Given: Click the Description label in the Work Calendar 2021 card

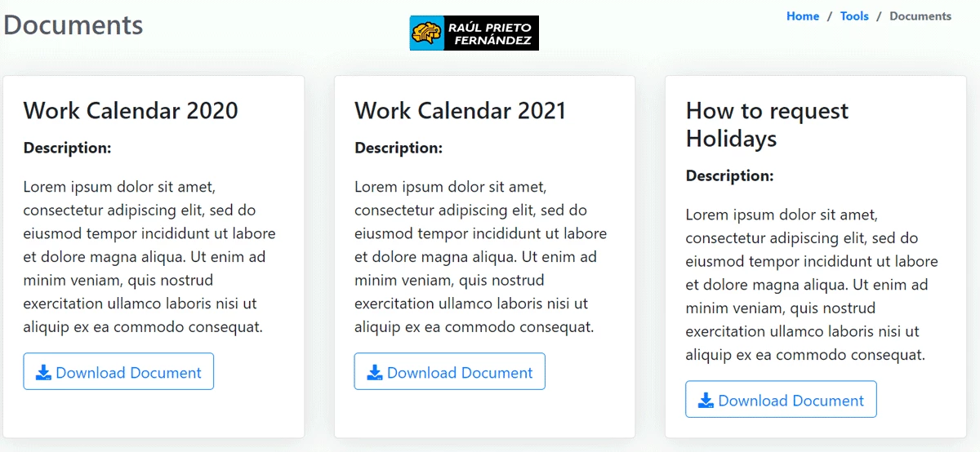Looking at the screenshot, I should (399, 148).
